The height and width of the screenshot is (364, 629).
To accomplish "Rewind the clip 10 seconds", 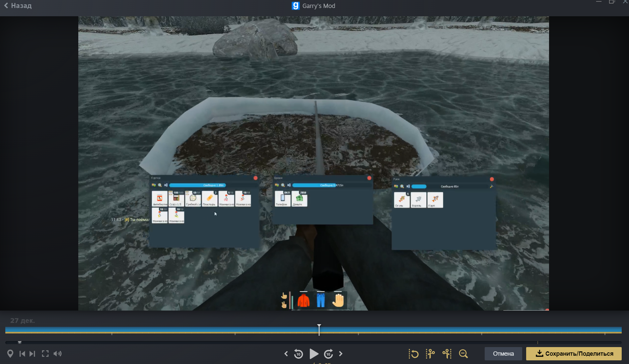I will tap(298, 354).
